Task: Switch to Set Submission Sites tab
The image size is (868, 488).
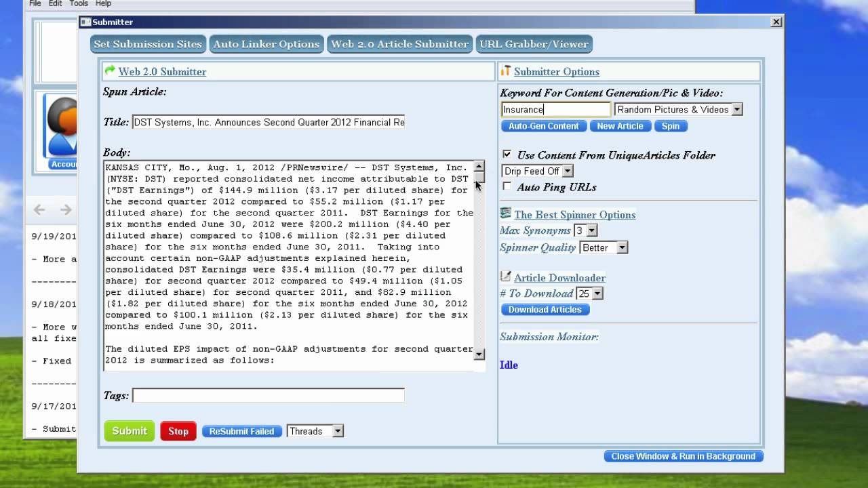Action: point(148,44)
